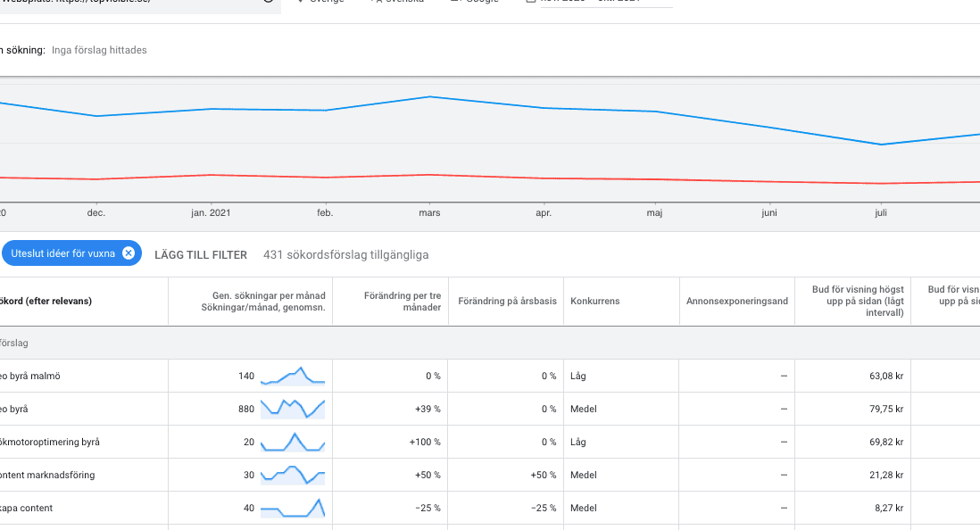Sort by Gen. sökningar per månad column
Viewport: 980px width, 530px height.
263,302
